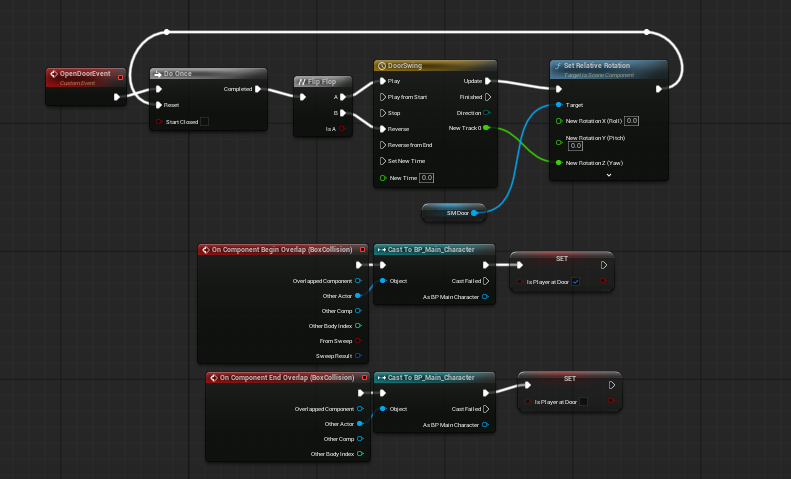Viewport: 791px width, 479px height.
Task: Click the Play pin on DoorSwing timeline
Action: (381, 81)
